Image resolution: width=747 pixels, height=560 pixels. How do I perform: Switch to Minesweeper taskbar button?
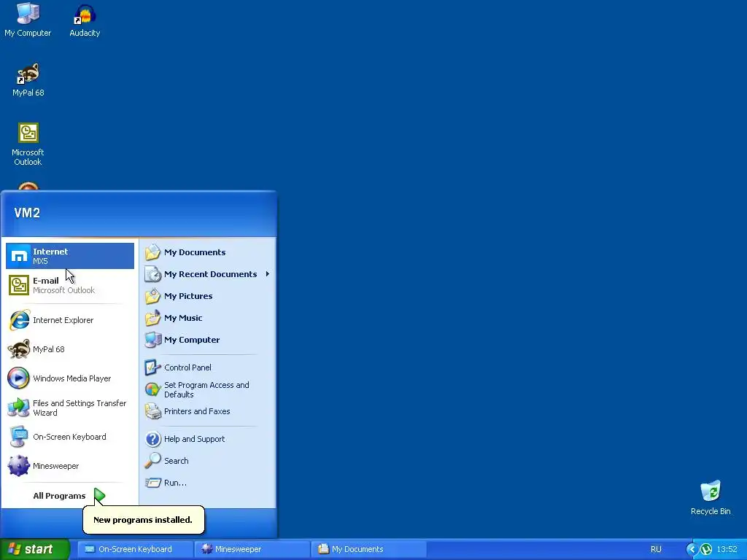(252, 549)
